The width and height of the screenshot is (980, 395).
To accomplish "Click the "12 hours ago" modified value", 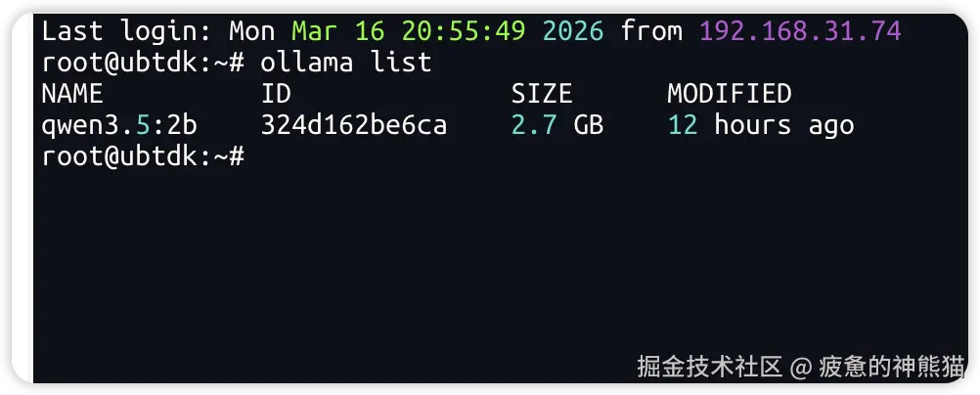I will (x=760, y=125).
